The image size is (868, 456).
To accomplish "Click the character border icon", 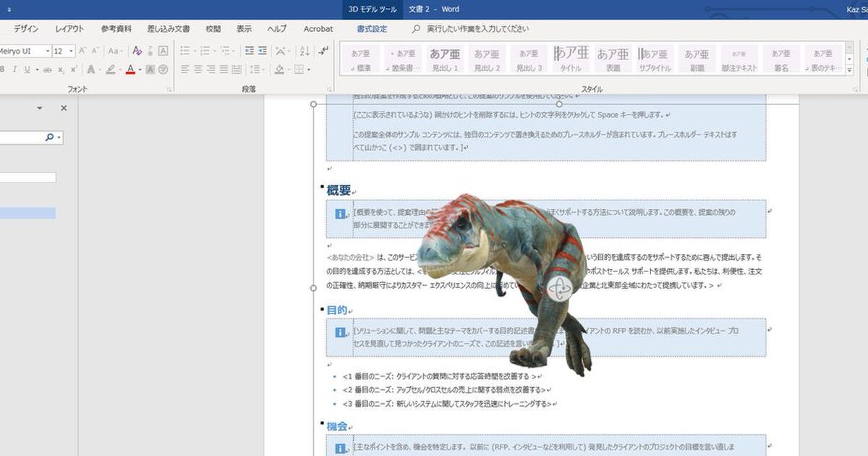I will pos(163,51).
